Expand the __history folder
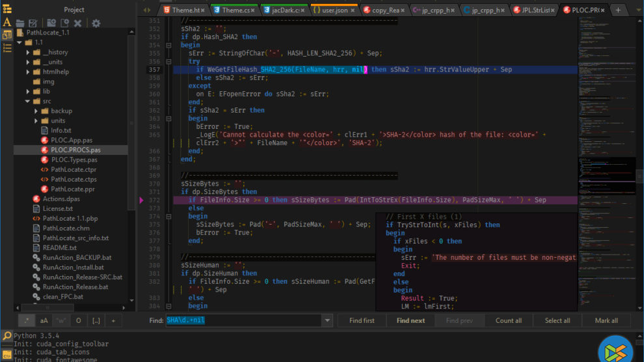 (x=28, y=52)
